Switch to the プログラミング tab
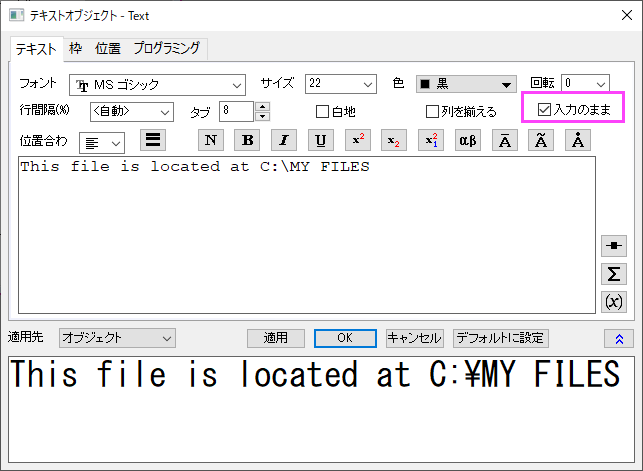The height and width of the screenshot is (471, 643). pos(167,48)
